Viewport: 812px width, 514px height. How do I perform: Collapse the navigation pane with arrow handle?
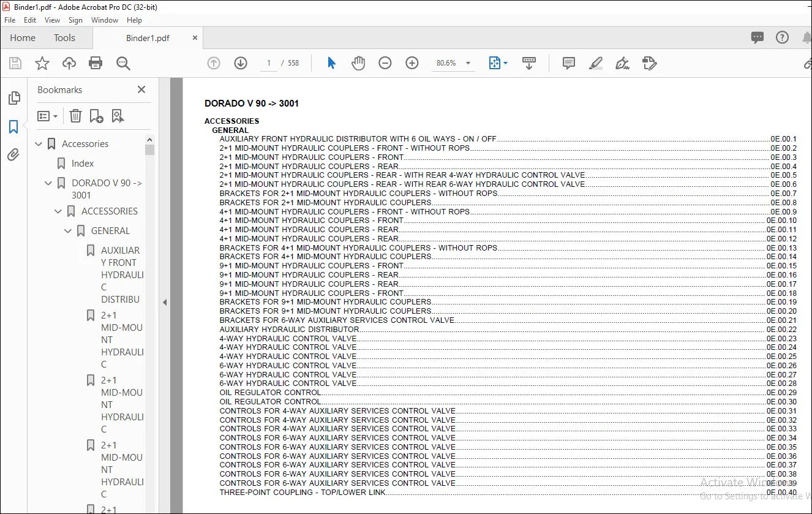pos(164,302)
